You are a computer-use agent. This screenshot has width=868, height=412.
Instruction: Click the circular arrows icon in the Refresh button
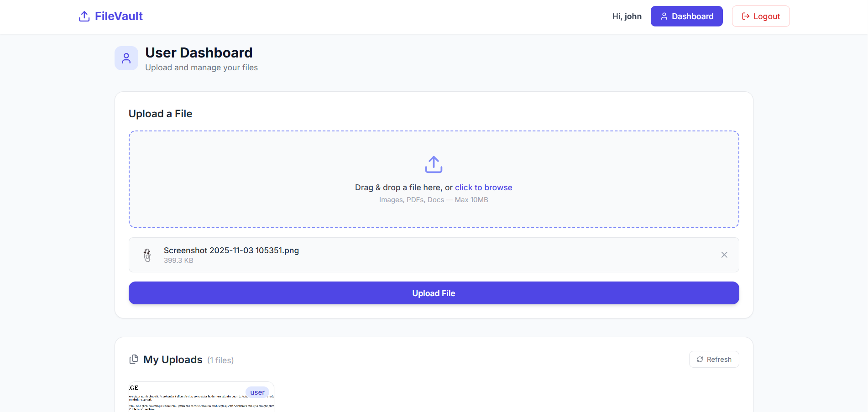click(x=700, y=360)
